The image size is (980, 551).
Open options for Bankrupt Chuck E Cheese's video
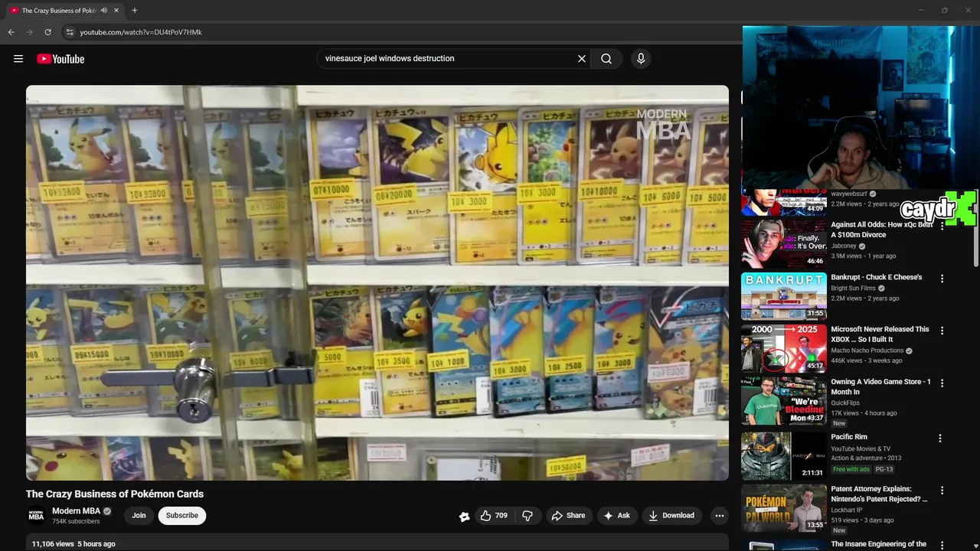coord(942,279)
